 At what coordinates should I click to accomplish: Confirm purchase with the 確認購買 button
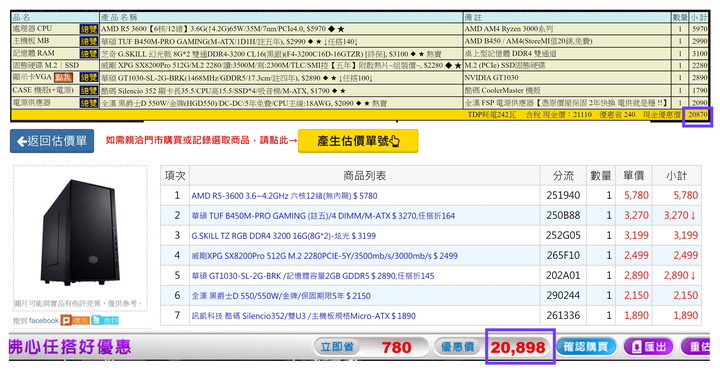coord(586,347)
